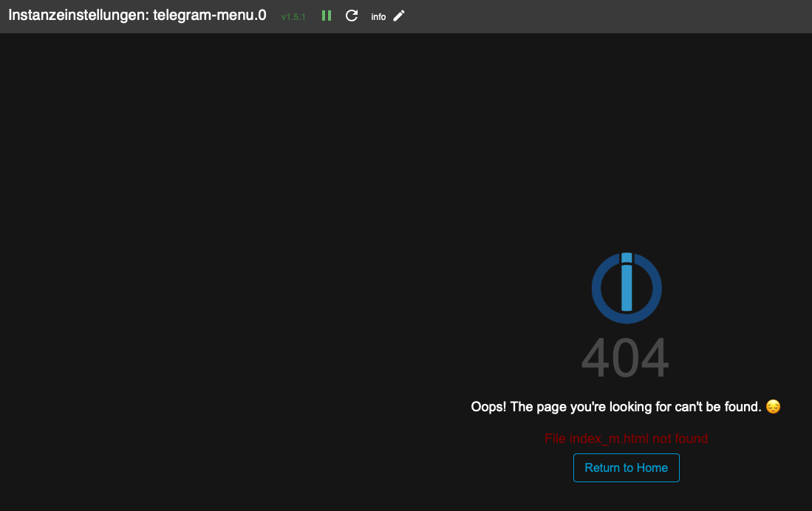Reload the instance with the refresh icon

pos(352,16)
